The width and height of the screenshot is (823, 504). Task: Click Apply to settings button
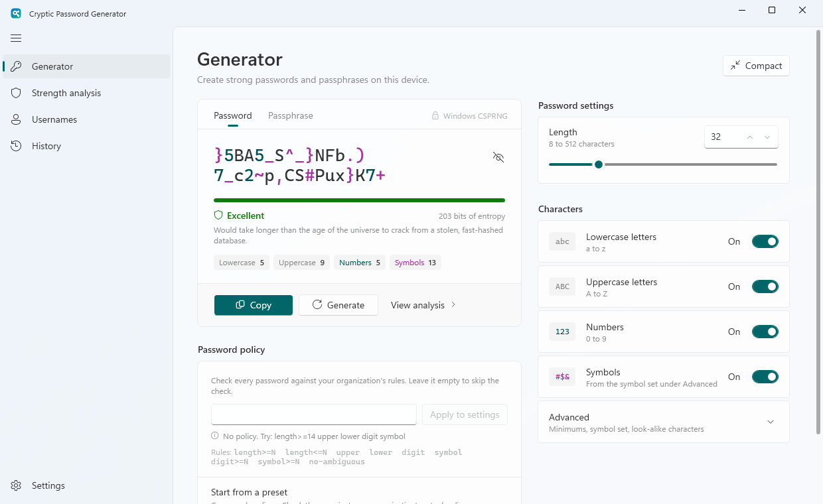(x=465, y=414)
